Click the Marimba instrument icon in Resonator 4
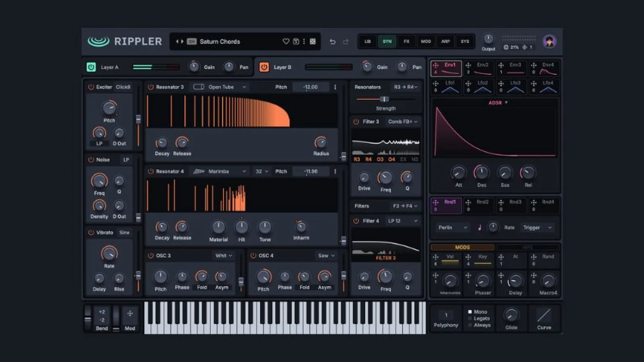 [x=199, y=171]
